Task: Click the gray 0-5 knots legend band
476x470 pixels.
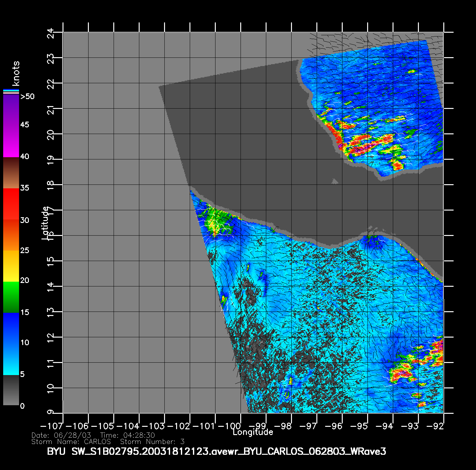Action: tap(11, 390)
